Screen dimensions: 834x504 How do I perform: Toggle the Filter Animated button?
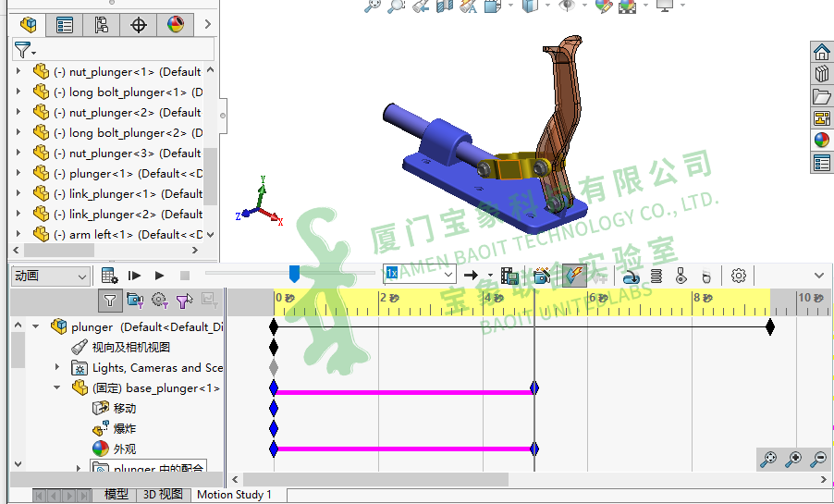click(x=135, y=300)
